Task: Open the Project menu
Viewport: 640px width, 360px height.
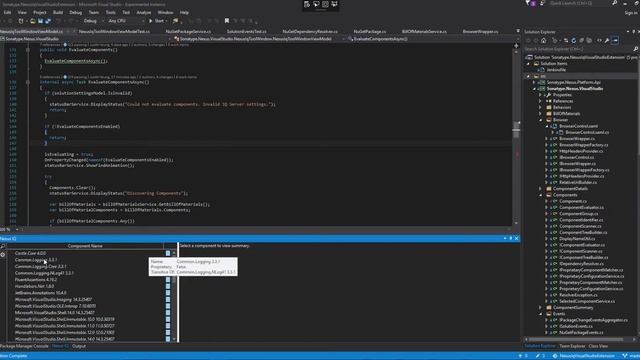Action: click(40, 13)
